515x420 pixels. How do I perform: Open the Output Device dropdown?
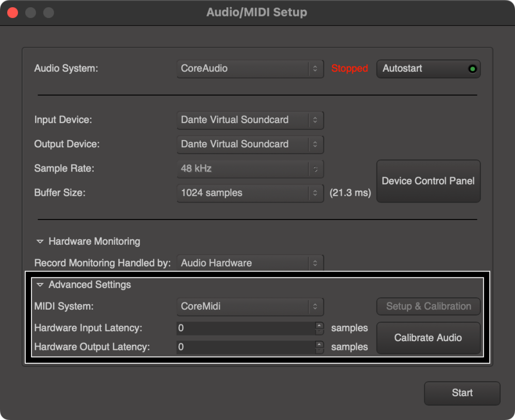click(250, 144)
